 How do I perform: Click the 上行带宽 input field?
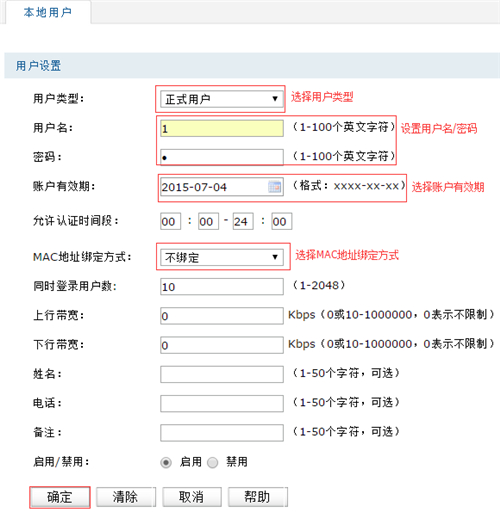(222, 316)
